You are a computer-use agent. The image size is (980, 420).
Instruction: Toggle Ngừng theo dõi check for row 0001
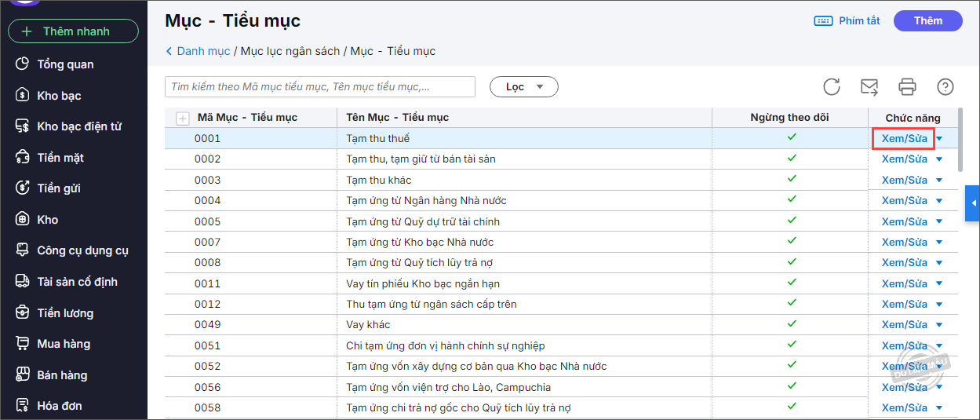791,138
